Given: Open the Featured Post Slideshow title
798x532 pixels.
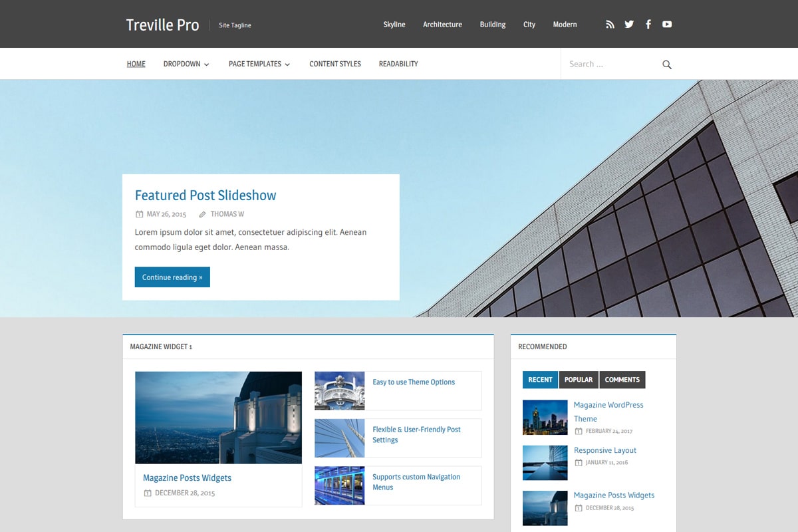Looking at the screenshot, I should coord(205,196).
